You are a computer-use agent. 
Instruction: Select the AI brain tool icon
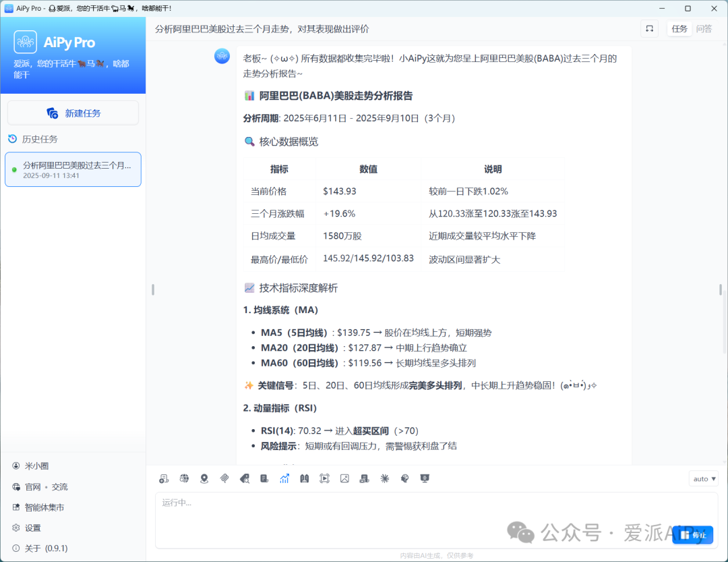tap(404, 478)
